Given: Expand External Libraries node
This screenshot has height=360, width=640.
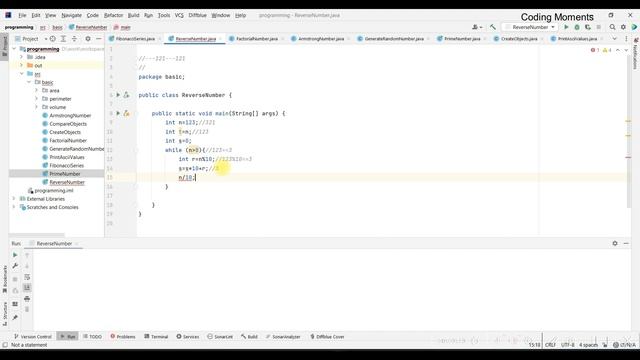Looking at the screenshot, I should point(14,199).
